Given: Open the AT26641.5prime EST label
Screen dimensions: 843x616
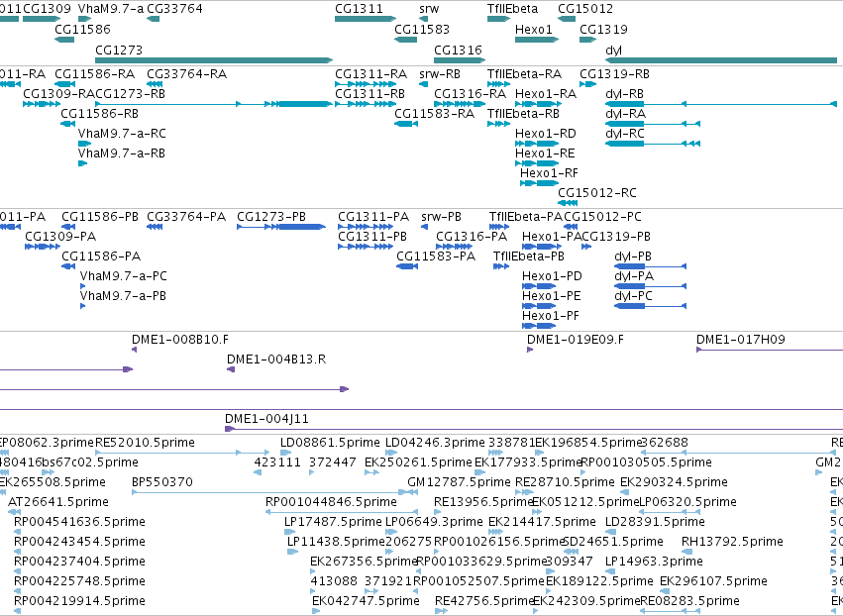Looking at the screenshot, I should point(58,502).
